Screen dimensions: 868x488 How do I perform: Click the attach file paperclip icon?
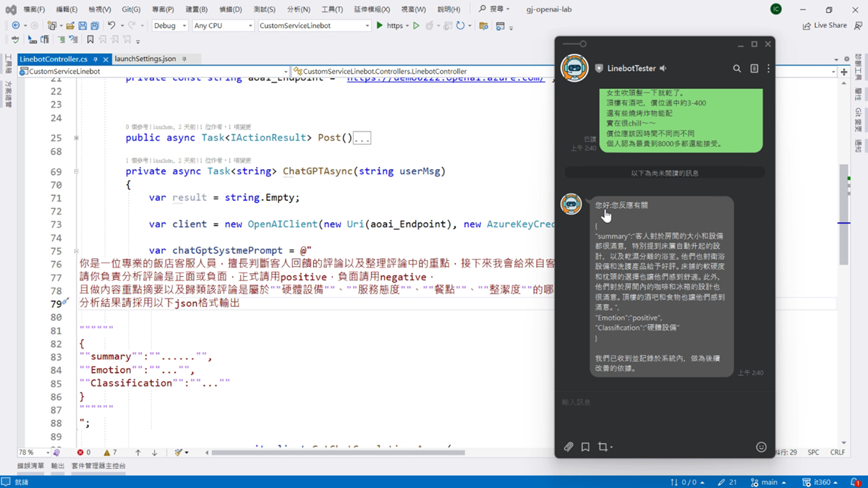[569, 448]
